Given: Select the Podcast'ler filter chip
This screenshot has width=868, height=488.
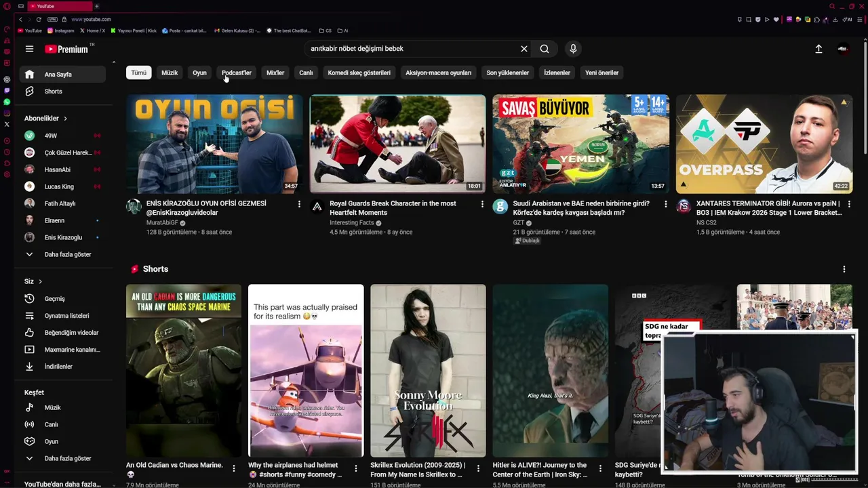Looking at the screenshot, I should coord(236,73).
